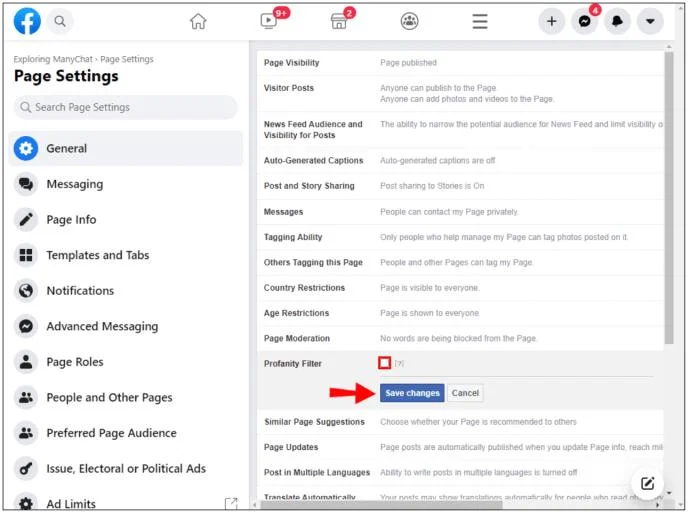The image size is (690, 514).
Task: Click the Exploring ManyChat breadcrumb link
Action: [x=53, y=59]
